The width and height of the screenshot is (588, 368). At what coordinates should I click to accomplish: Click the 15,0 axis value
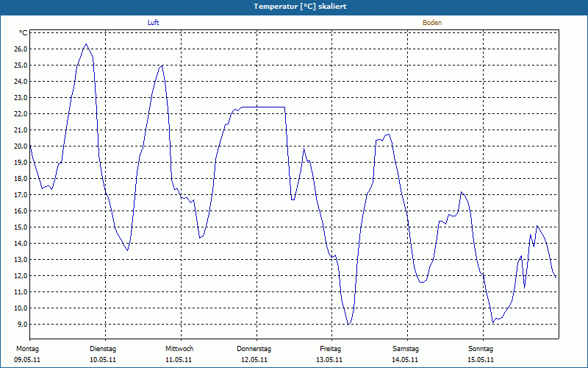pyautogui.click(x=21, y=227)
